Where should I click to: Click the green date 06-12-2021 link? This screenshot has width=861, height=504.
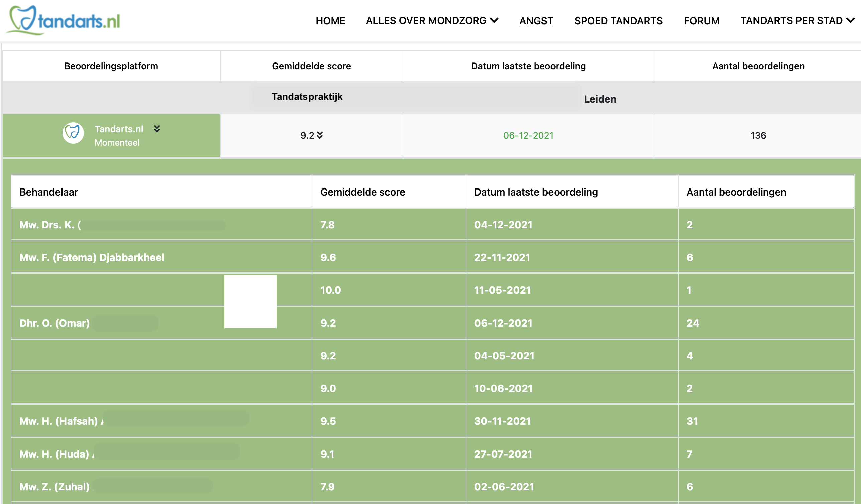pyautogui.click(x=528, y=135)
